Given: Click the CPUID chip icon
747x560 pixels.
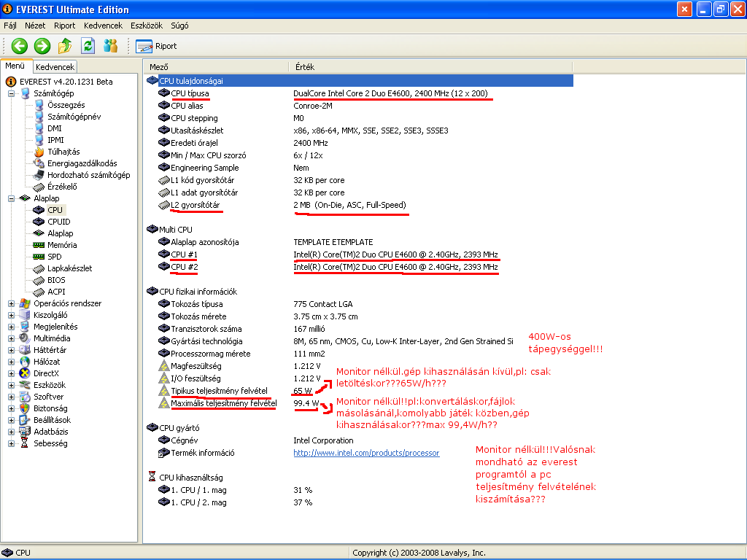Looking at the screenshot, I should [39, 222].
